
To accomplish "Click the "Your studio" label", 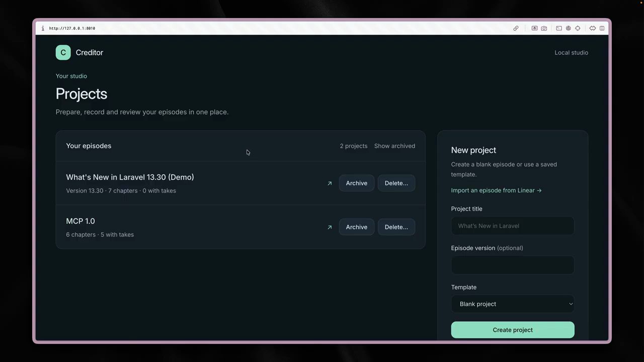I will pyautogui.click(x=71, y=76).
